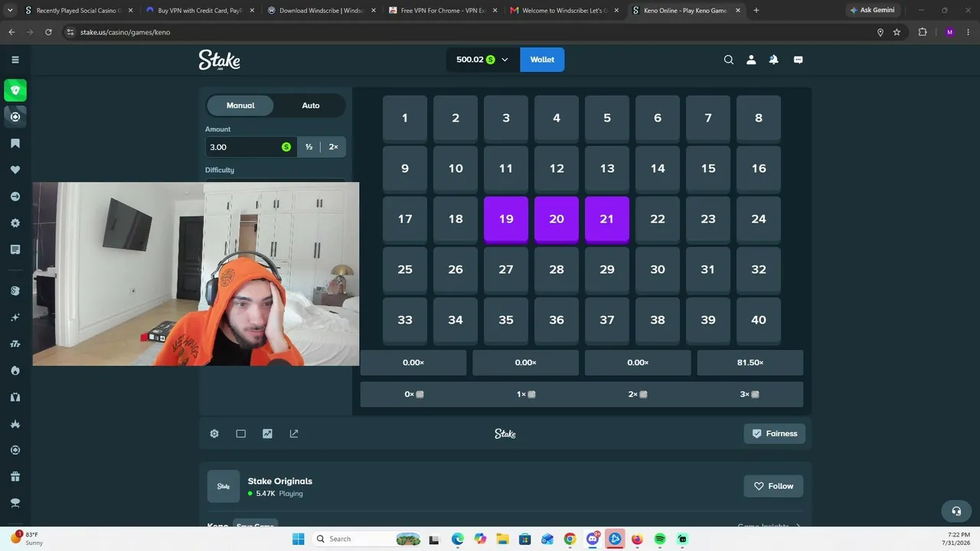980x551 pixels.
Task: Open Firefox from the taskbar
Action: pos(637,539)
